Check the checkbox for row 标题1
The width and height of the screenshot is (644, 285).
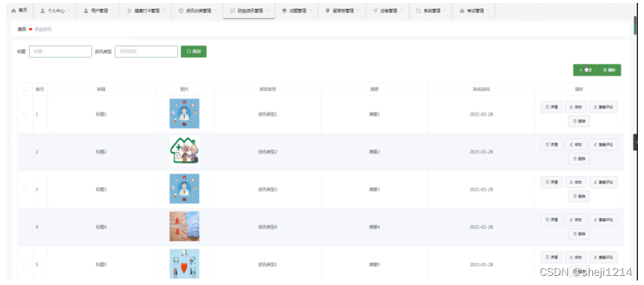click(x=24, y=114)
